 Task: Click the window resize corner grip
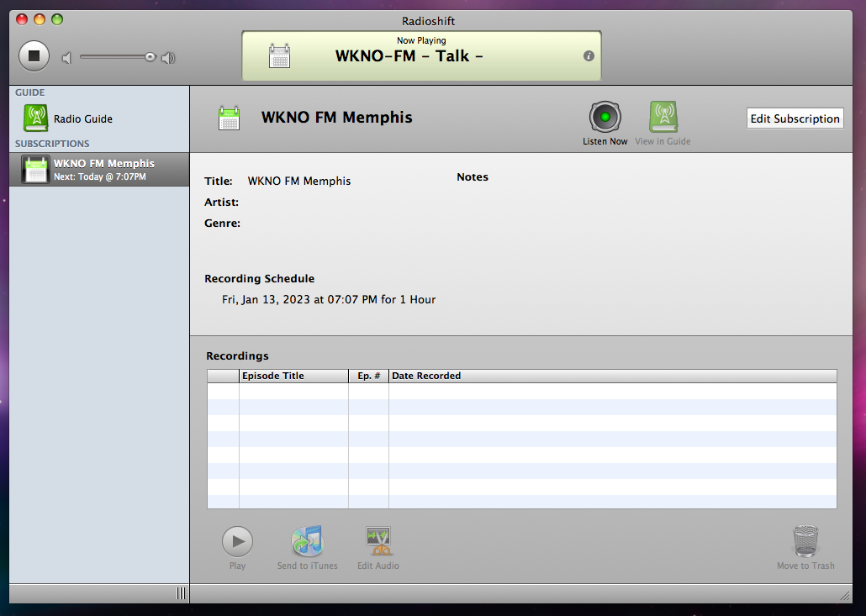coord(845,595)
